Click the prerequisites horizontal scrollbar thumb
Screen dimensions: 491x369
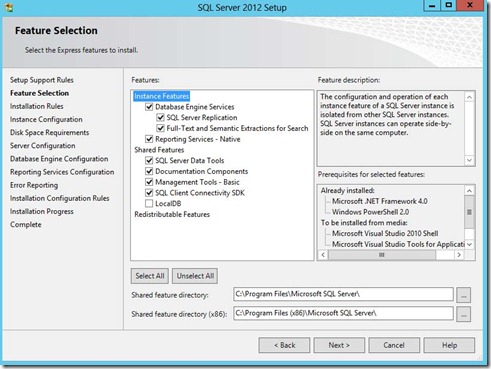[x=382, y=255]
